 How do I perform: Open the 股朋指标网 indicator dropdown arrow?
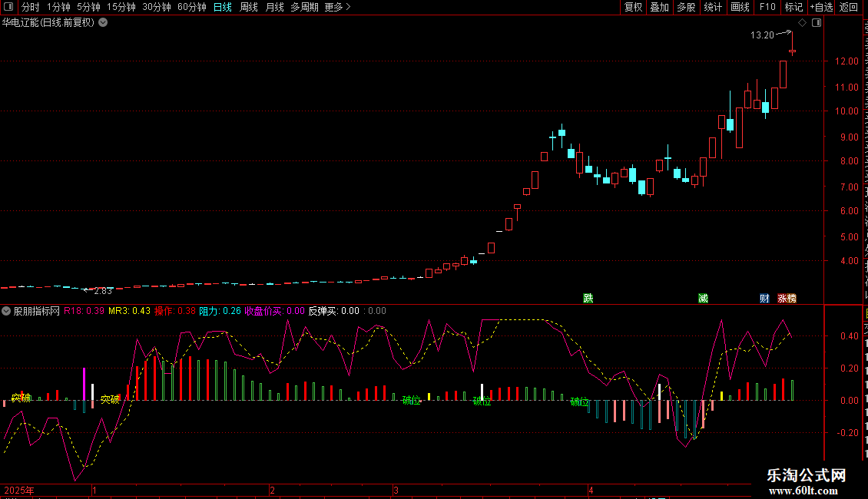click(6, 311)
